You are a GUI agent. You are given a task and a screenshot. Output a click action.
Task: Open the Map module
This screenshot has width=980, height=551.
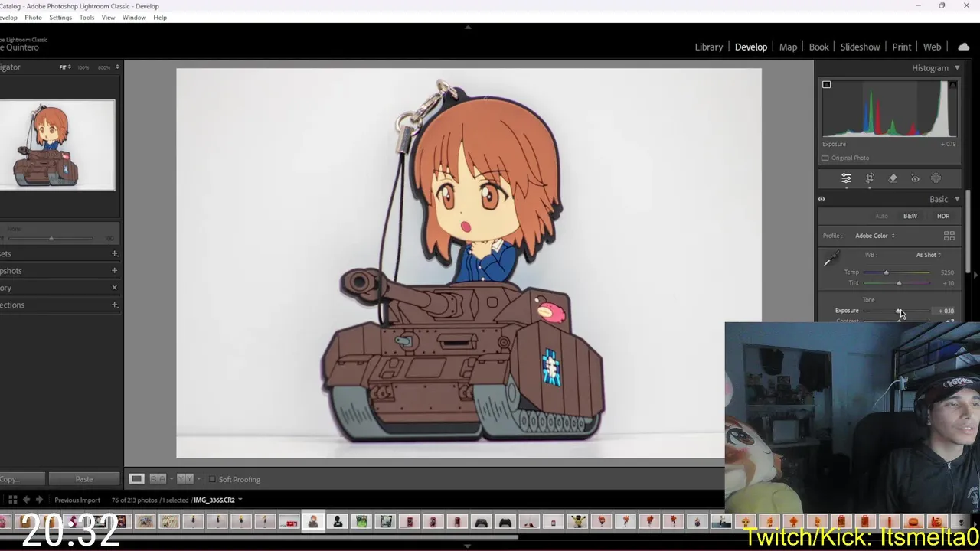coord(788,47)
